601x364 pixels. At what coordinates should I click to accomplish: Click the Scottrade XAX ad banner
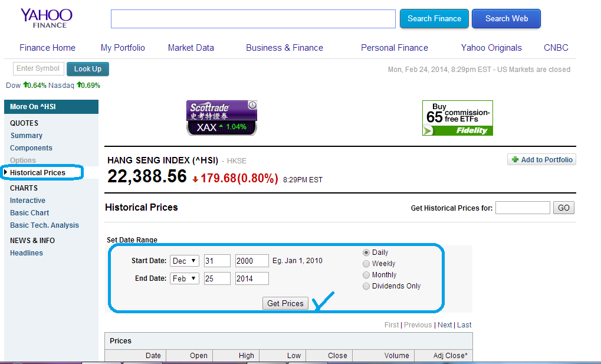point(222,118)
